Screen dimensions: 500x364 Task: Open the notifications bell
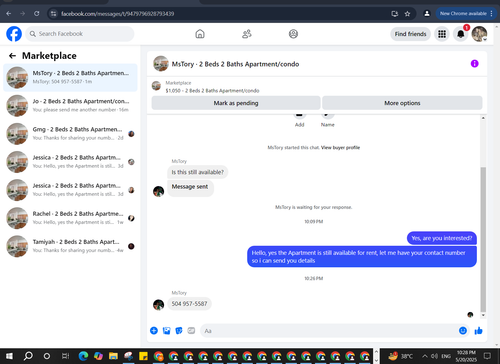tap(461, 34)
